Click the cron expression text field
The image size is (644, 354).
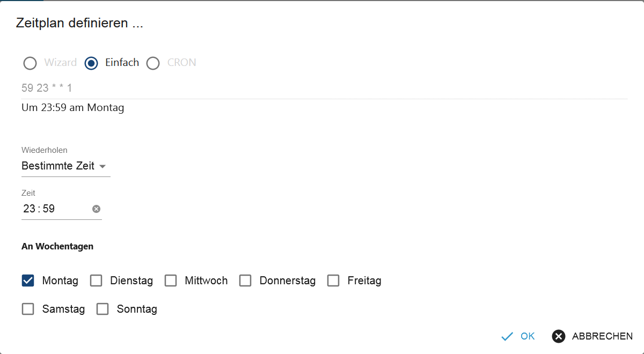point(322,88)
